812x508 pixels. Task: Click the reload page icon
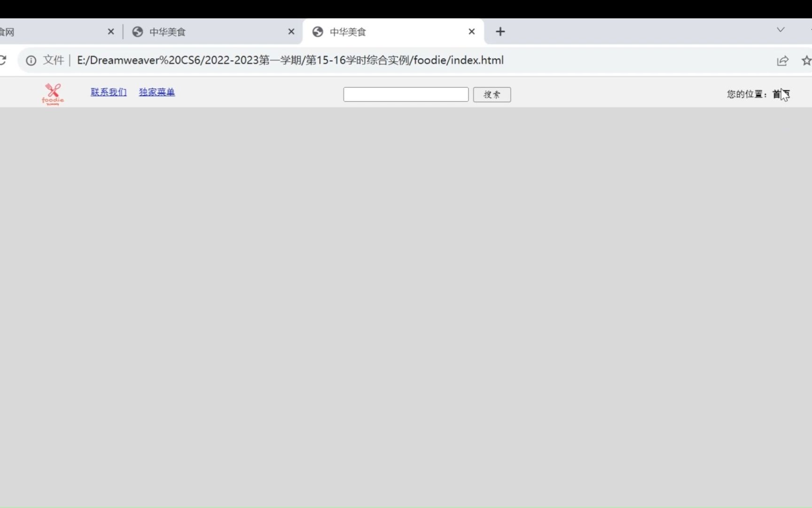[3, 60]
